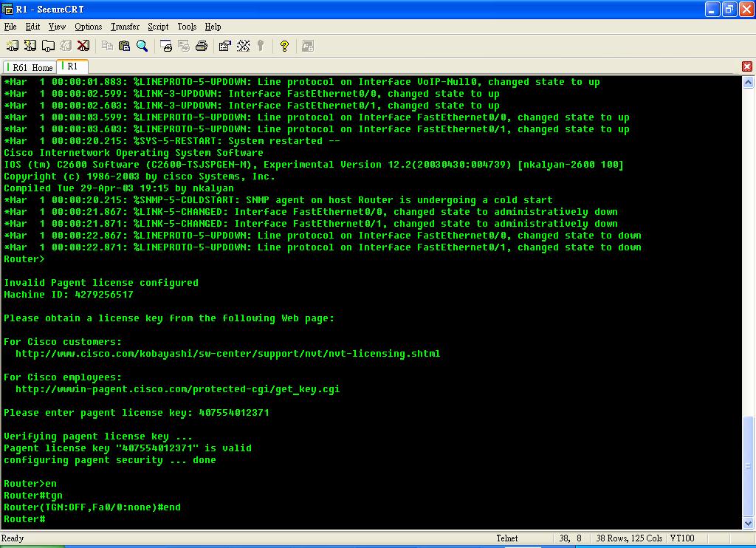
Task: Click the 'Machine ID: 4279256517' line
Action: coord(69,294)
